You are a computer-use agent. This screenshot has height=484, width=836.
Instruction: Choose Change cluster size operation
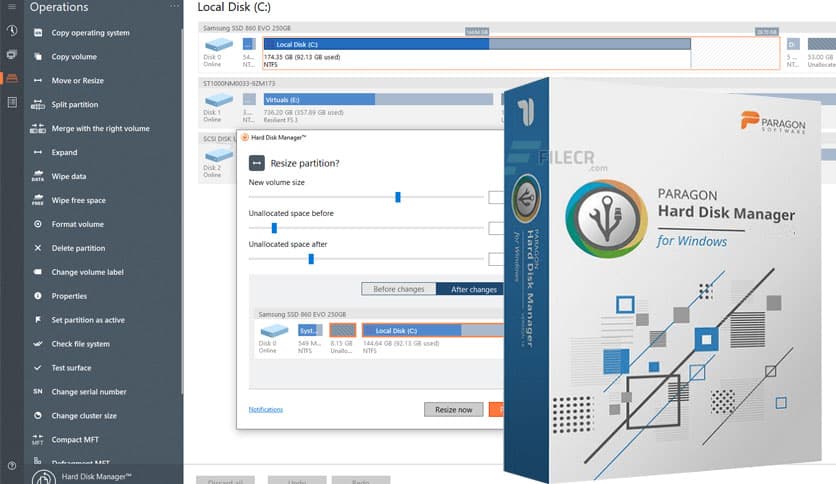(x=84, y=415)
